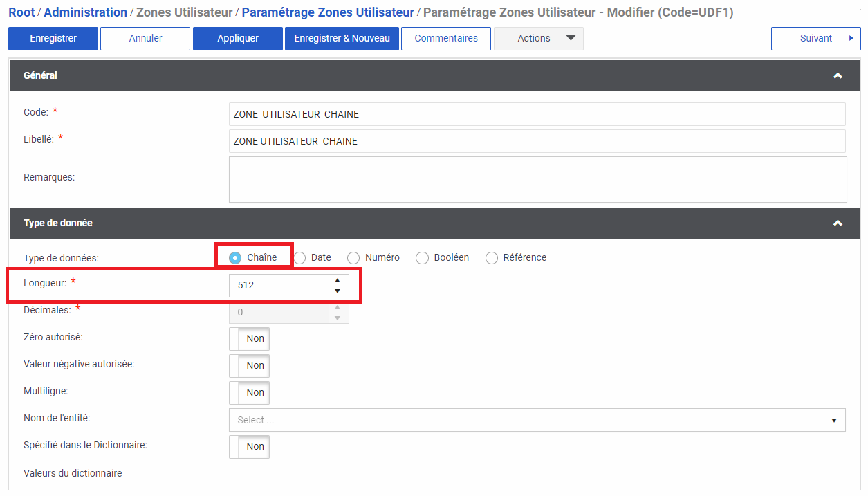Screen dimensions: 868x496
Task: Click into the Remarques text area
Action: (x=537, y=179)
